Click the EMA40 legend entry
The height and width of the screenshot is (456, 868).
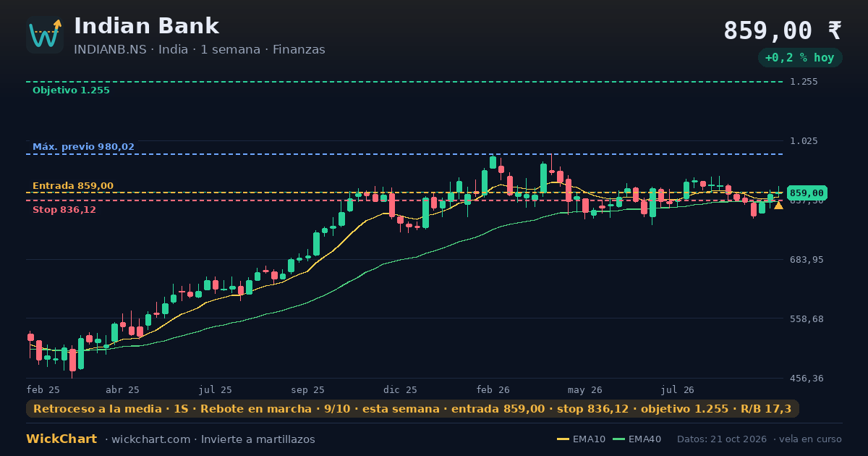pyautogui.click(x=637, y=439)
